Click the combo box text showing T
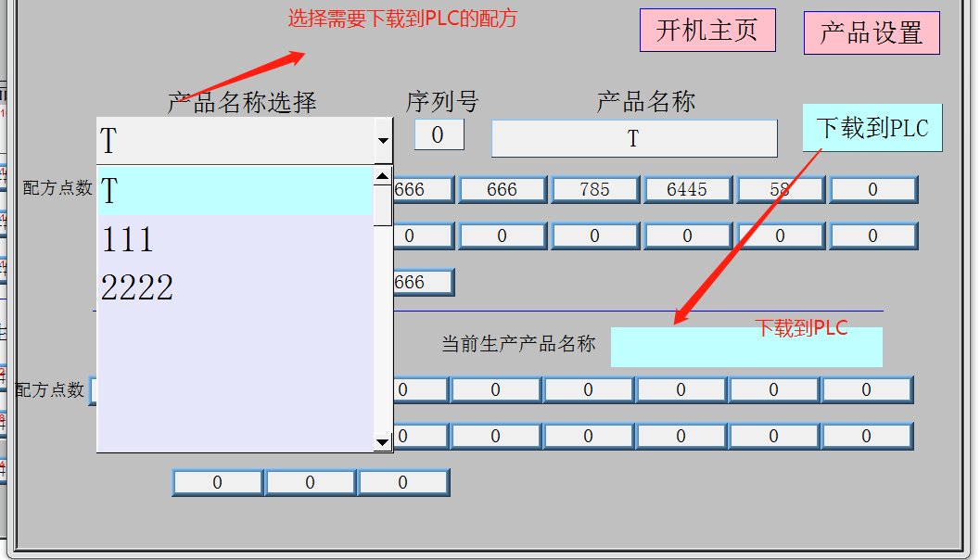 pyautogui.click(x=234, y=141)
